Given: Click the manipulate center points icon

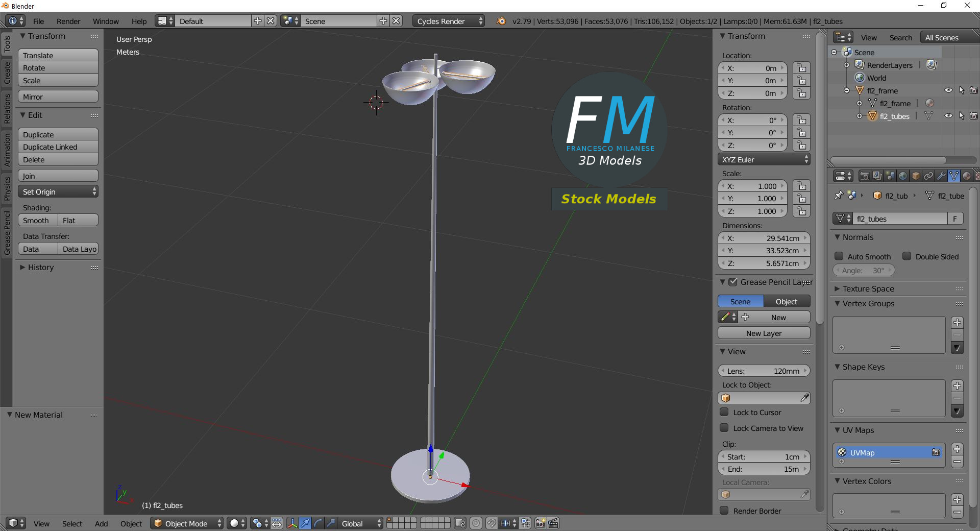Looking at the screenshot, I should [277, 523].
